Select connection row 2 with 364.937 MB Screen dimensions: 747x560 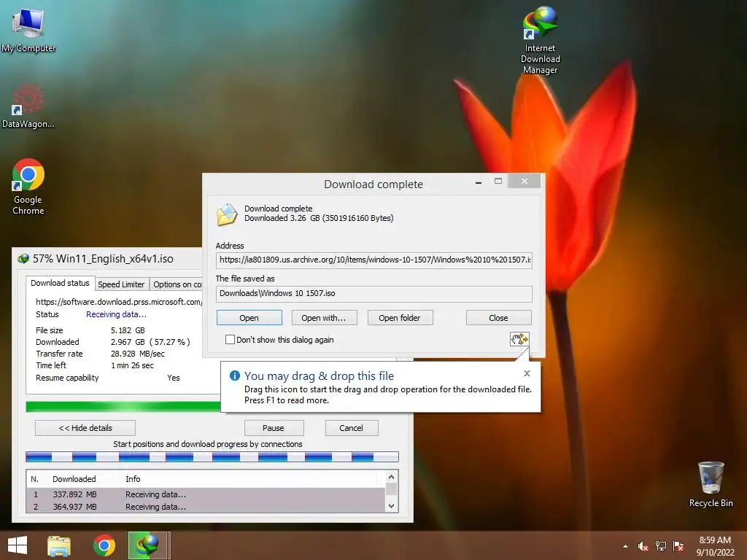(x=206, y=507)
